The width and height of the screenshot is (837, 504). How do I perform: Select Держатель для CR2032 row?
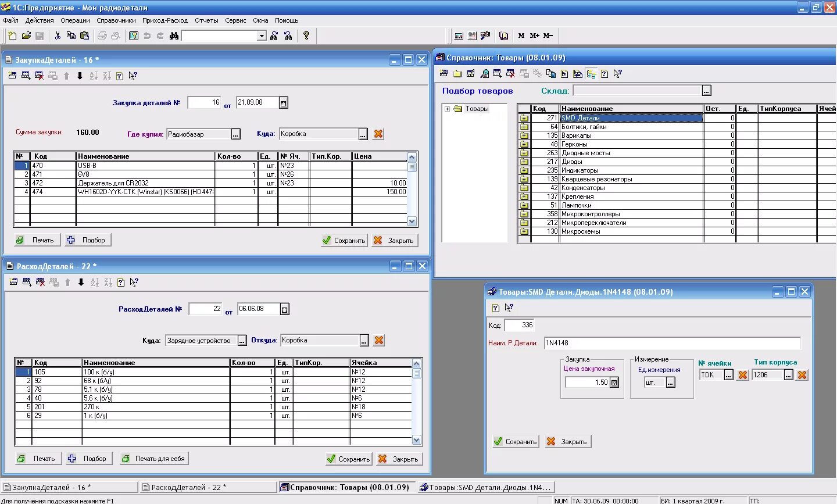(x=210, y=183)
